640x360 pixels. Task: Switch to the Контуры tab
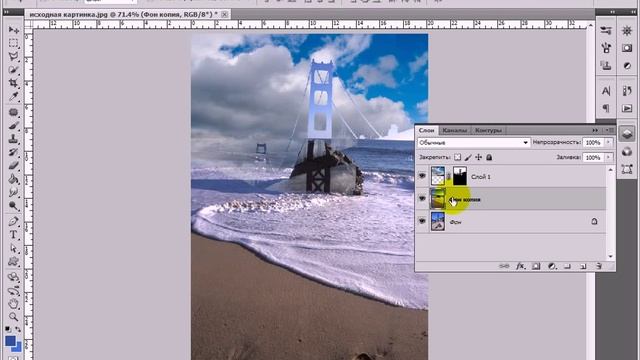click(488, 130)
